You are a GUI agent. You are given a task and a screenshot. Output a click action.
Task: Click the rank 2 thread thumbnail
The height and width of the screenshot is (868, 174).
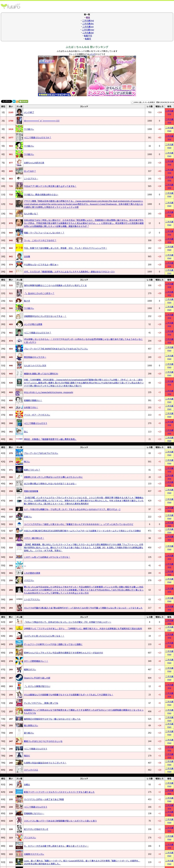point(19,121)
